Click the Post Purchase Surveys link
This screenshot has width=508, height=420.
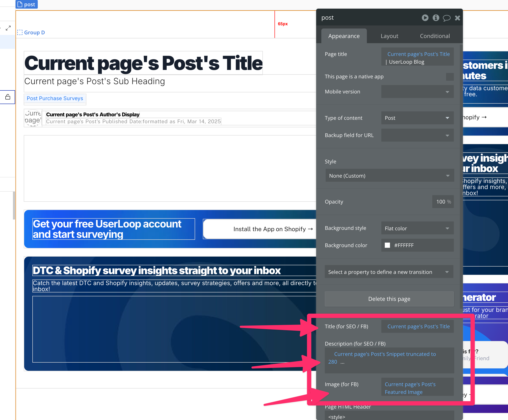pyautogui.click(x=55, y=98)
